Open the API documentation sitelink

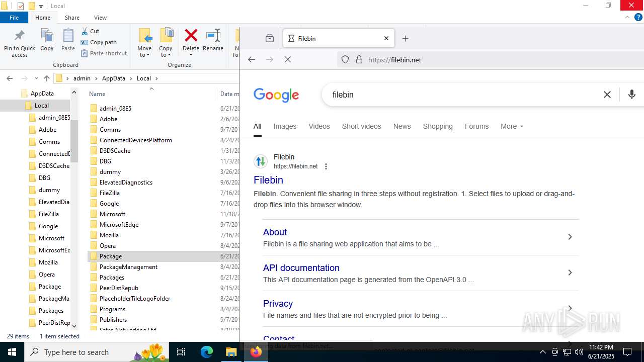point(301,268)
